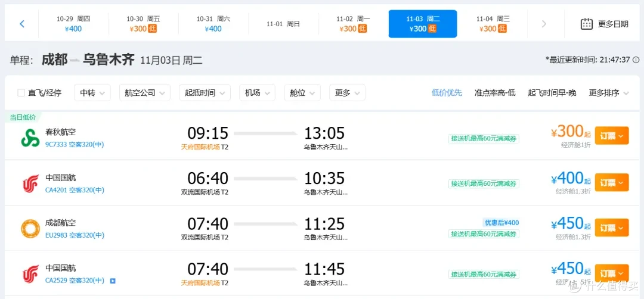
Task: Toggle the 直飞/经停 checkbox
Action: coord(21,93)
